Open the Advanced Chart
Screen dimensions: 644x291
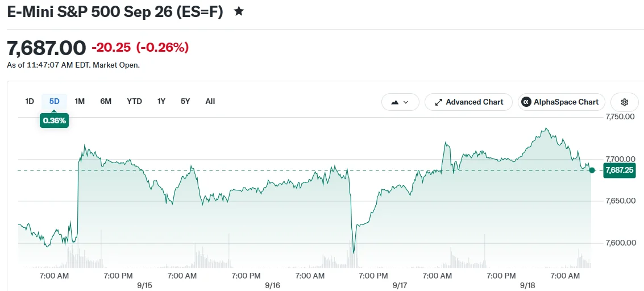[468, 102]
